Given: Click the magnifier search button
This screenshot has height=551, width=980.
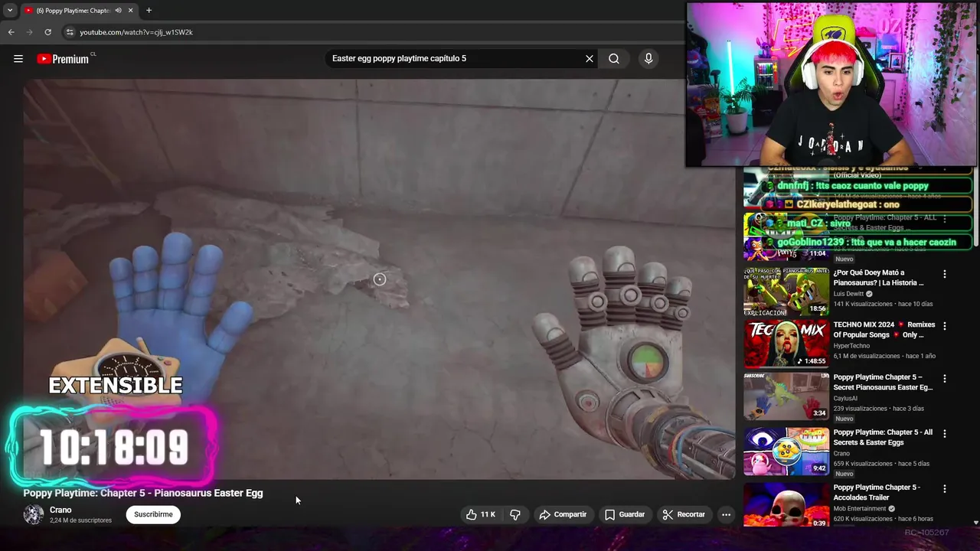Looking at the screenshot, I should (x=614, y=59).
